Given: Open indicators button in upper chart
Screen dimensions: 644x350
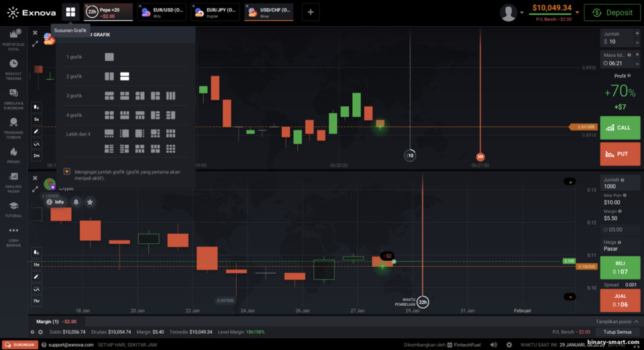Looking at the screenshot, I should (x=36, y=144).
